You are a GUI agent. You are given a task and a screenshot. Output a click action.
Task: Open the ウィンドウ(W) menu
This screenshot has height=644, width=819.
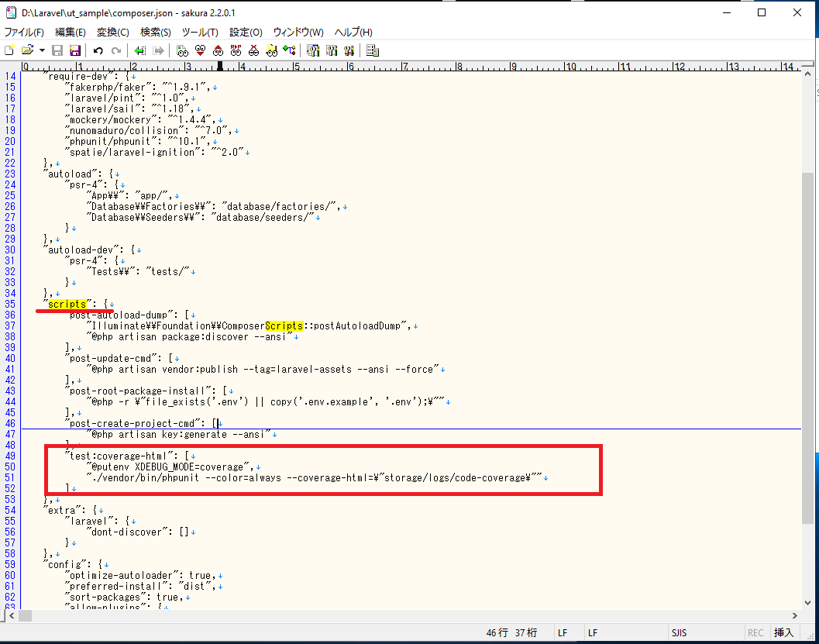[x=298, y=33]
